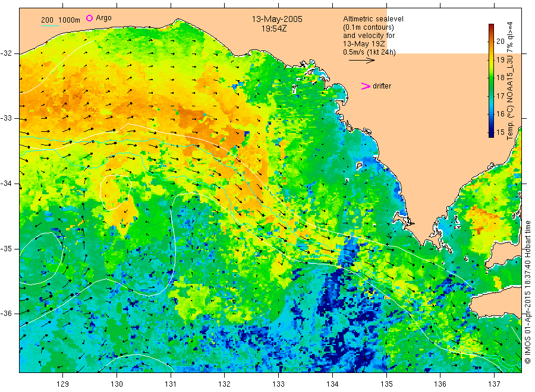Click the colorbar value '19'

pyautogui.click(x=500, y=59)
